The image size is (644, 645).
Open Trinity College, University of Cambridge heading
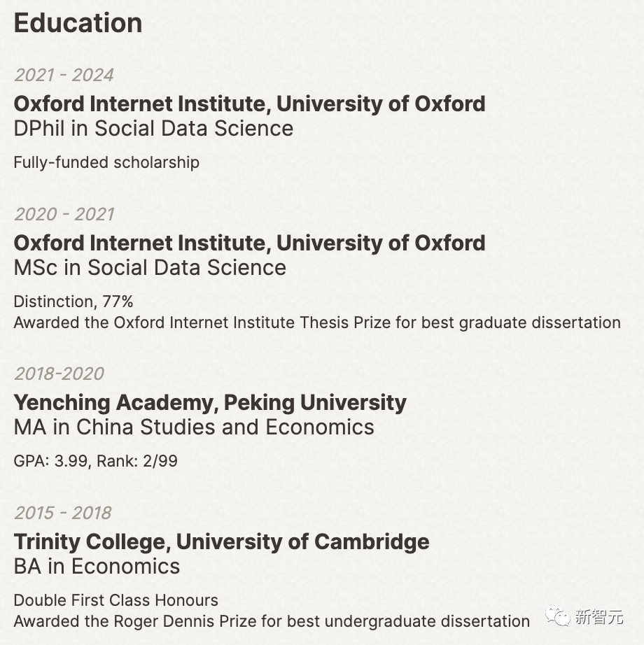pyautogui.click(x=221, y=541)
